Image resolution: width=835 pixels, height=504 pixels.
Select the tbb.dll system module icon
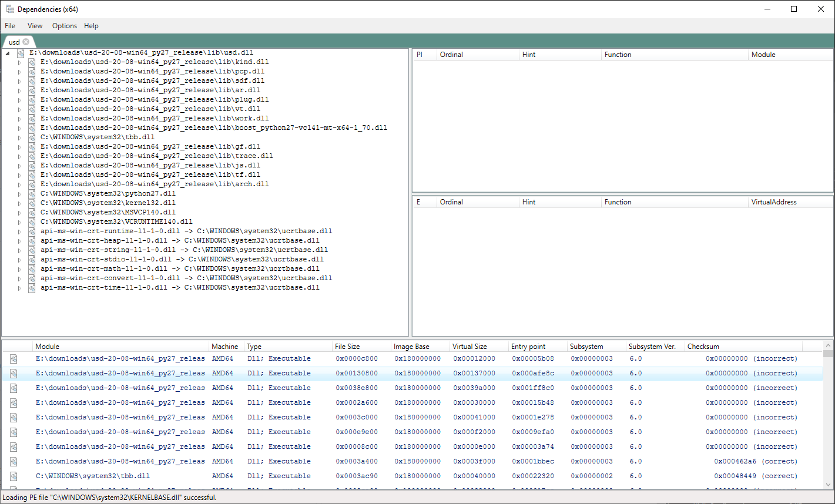click(31, 137)
